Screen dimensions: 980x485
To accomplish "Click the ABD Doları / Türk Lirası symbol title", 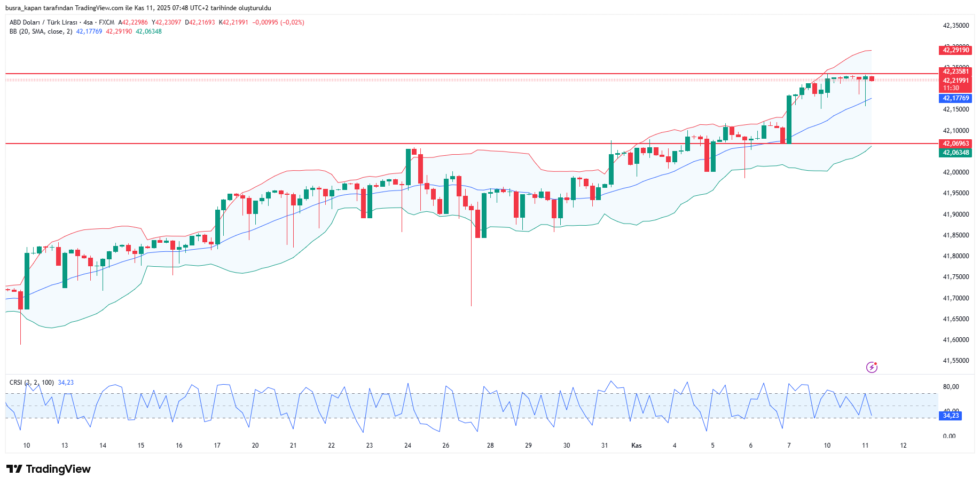I will pyautogui.click(x=43, y=22).
